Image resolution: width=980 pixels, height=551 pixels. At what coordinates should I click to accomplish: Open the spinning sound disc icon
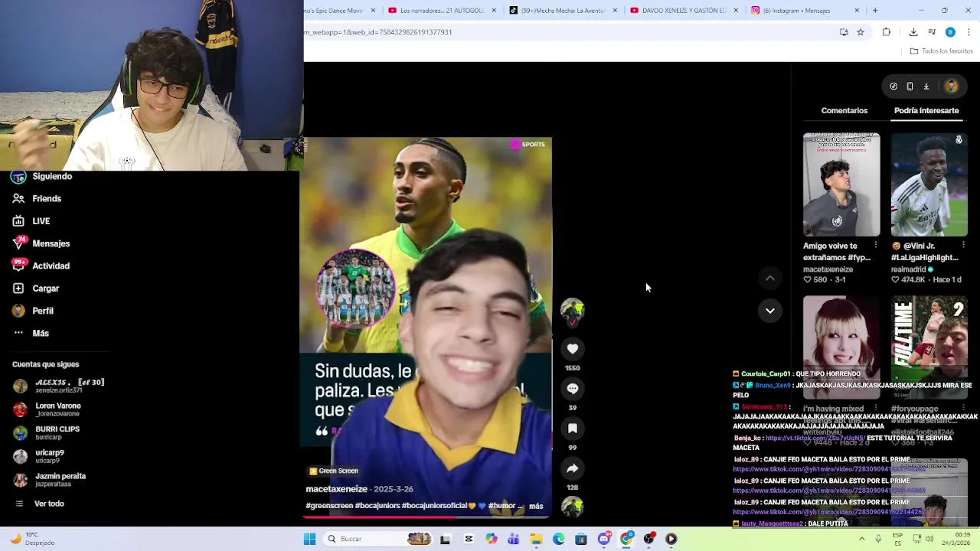coord(572,507)
